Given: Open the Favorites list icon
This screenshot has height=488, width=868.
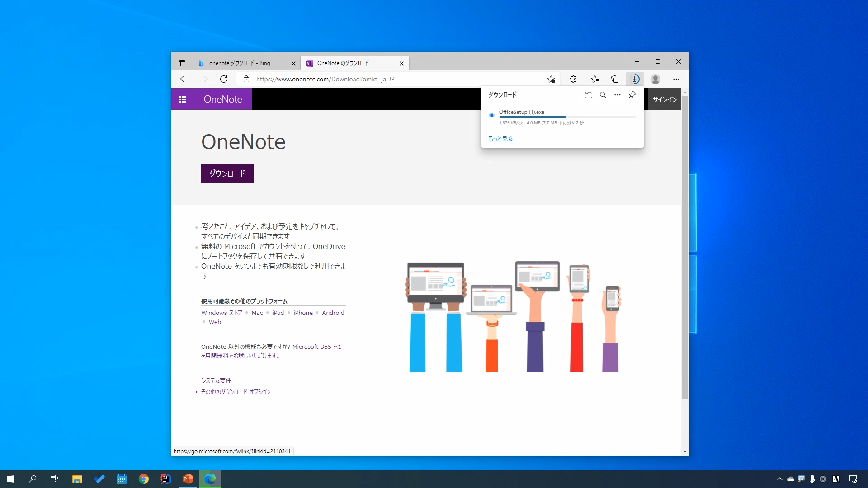Looking at the screenshot, I should point(595,79).
